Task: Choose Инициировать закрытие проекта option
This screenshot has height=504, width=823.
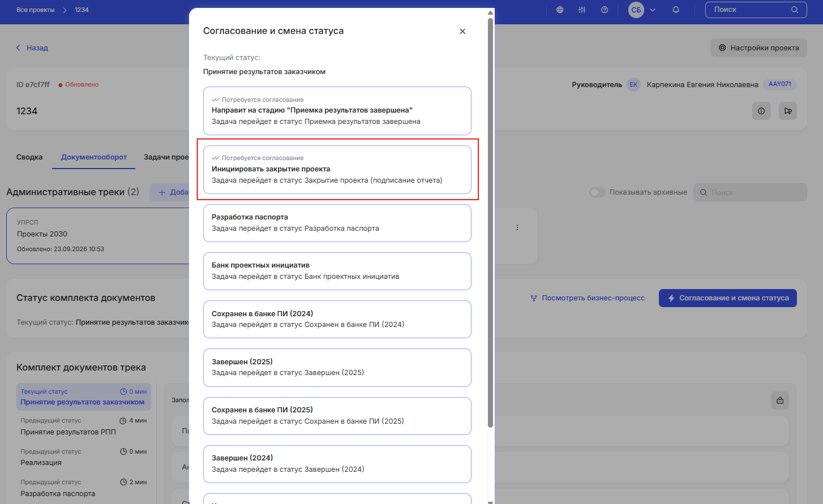Action: pos(337,170)
